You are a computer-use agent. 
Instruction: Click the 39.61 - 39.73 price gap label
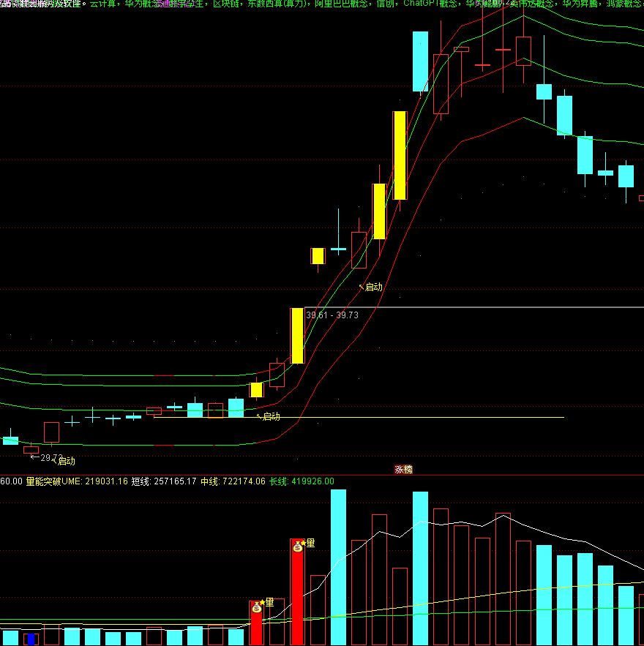pos(332,315)
